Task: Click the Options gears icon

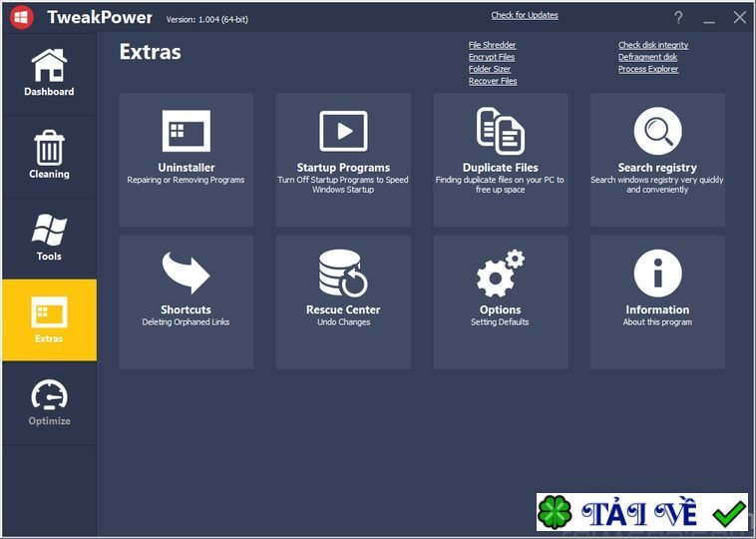Action: pos(501,273)
